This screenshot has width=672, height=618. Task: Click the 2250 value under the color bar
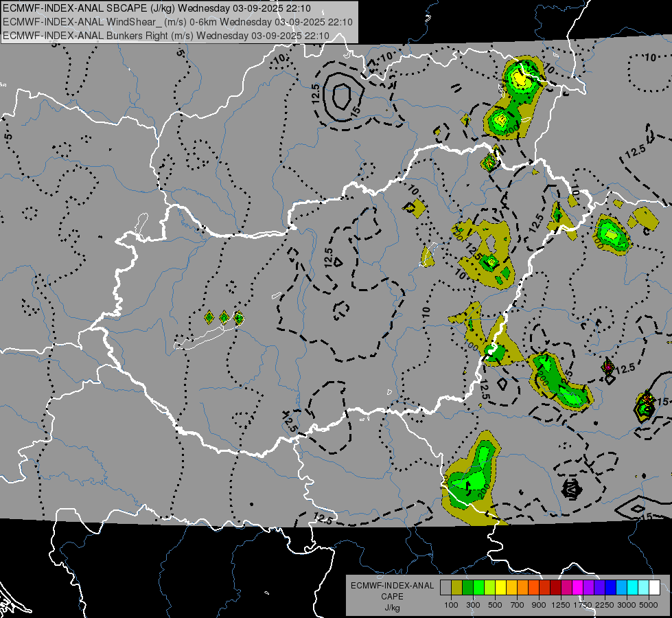pos(605,605)
